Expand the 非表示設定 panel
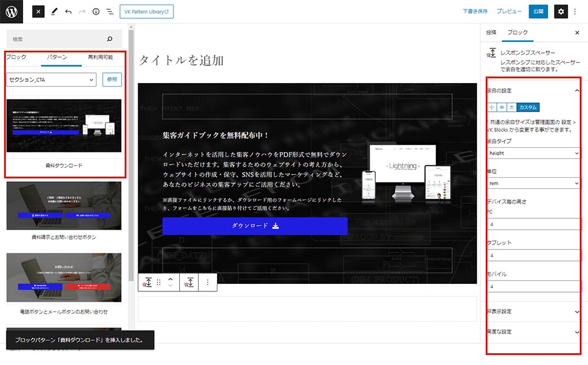Image resolution: width=588 pixels, height=365 pixels. click(x=534, y=311)
